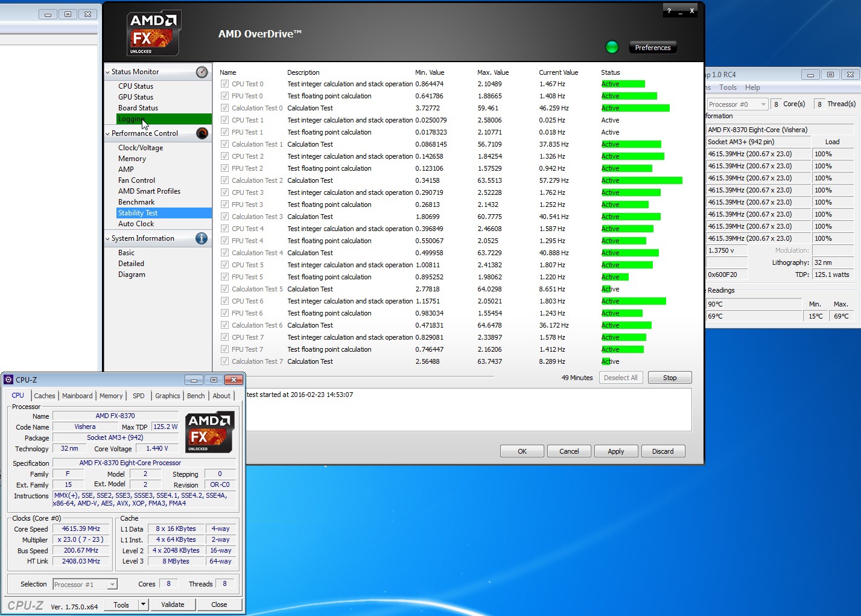Click the CPU Test 6 green status bar
Screen dimensions: 861x616
[x=634, y=301]
